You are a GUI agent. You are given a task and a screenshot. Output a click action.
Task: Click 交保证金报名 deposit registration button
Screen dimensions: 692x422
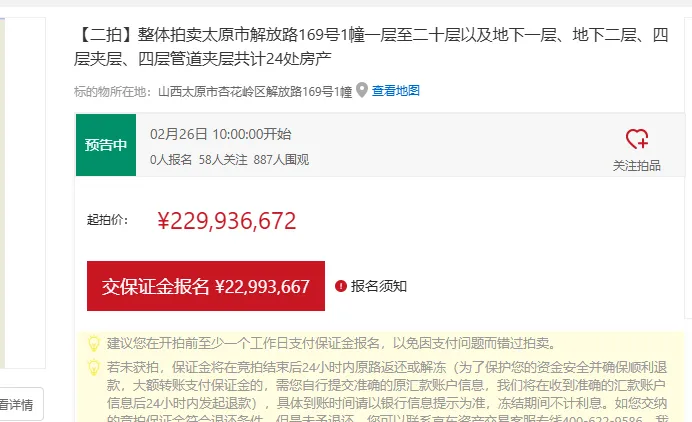(206, 286)
